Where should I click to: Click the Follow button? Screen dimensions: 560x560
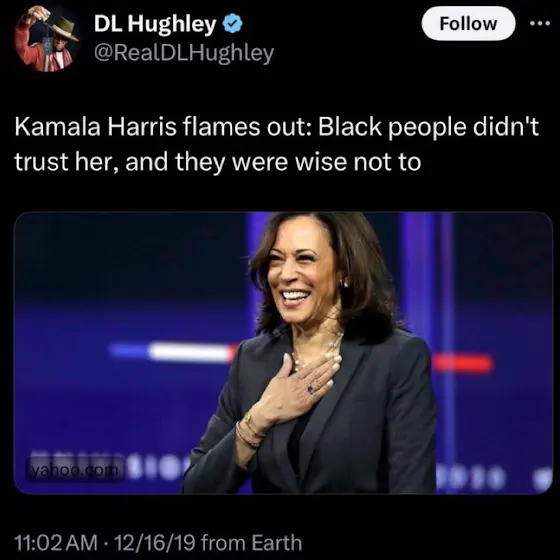tap(468, 24)
